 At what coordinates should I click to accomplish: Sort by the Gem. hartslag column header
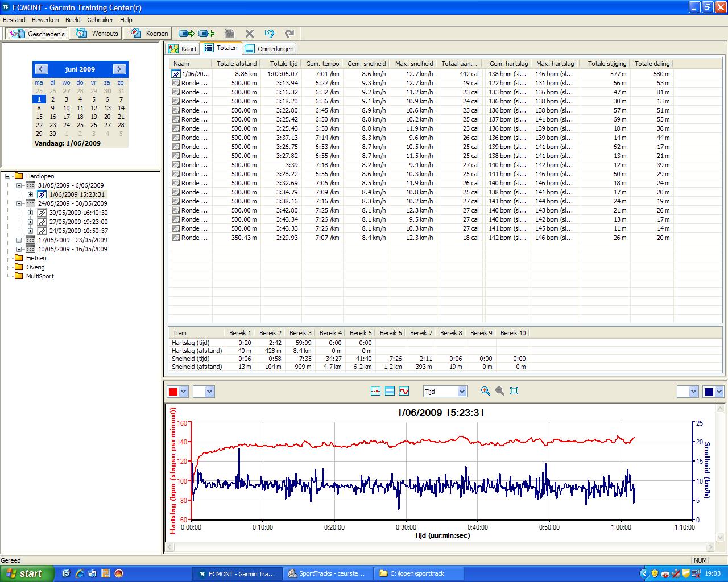coord(508,64)
